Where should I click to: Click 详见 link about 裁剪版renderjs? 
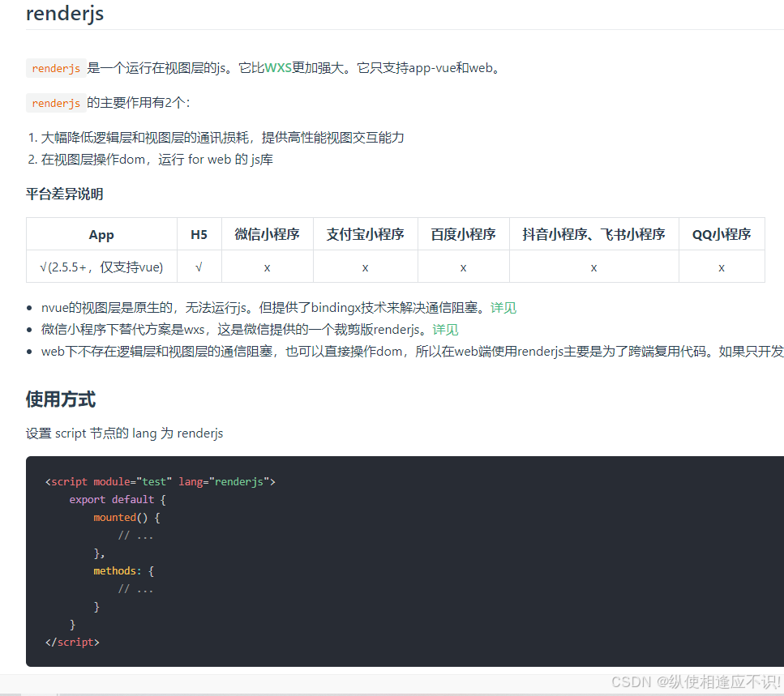444,330
